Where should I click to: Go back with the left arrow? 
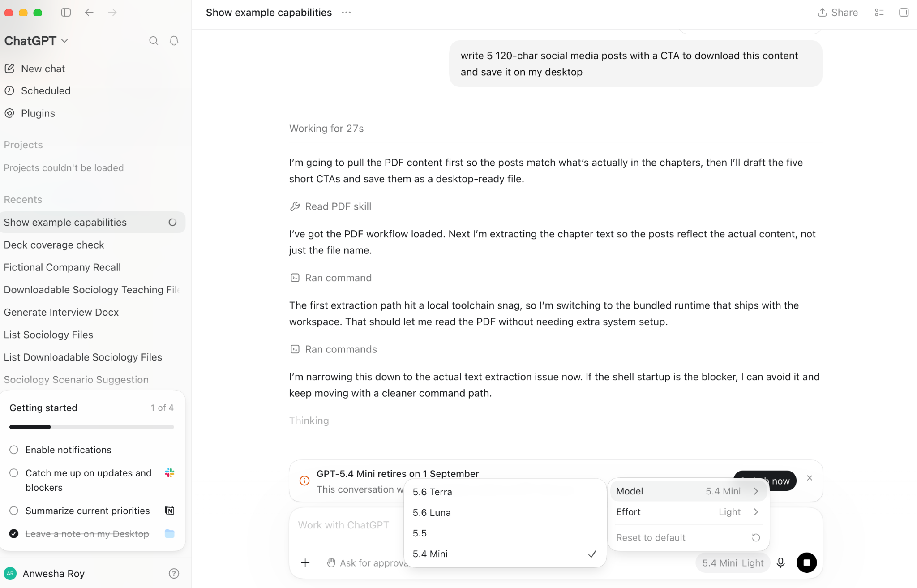pos(89,12)
